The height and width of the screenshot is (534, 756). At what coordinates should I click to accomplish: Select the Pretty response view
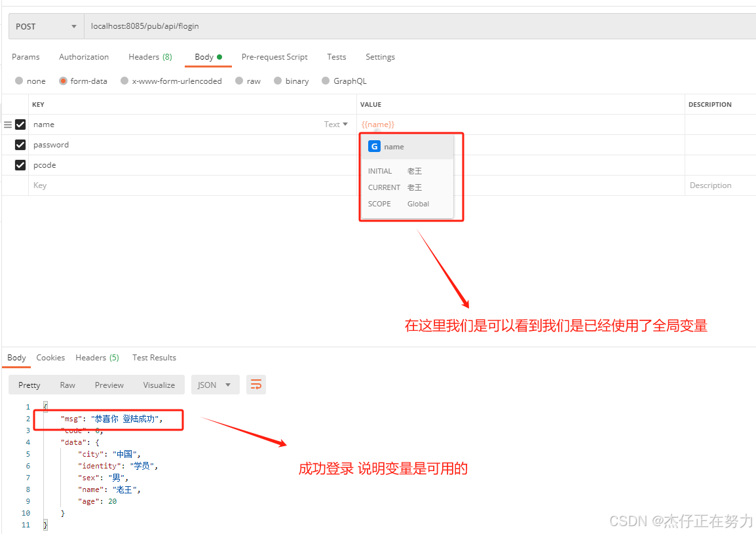coord(29,385)
